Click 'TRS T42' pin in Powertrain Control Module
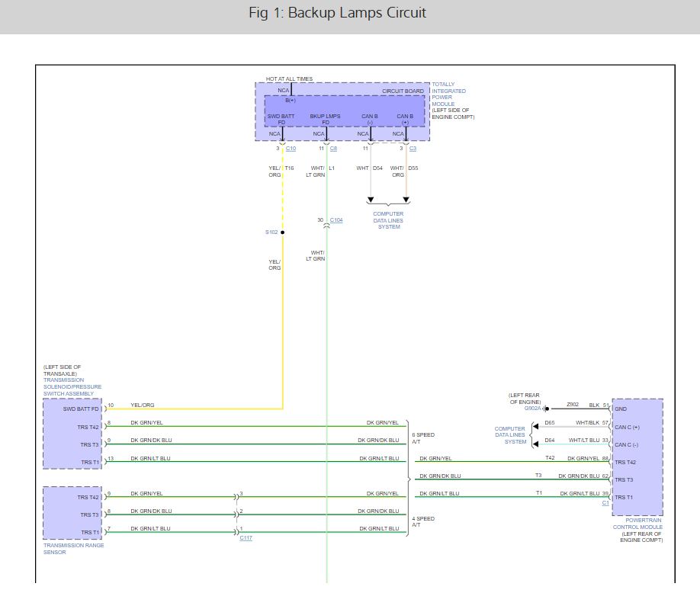Image resolution: width=700 pixels, height=609 pixels. click(625, 462)
